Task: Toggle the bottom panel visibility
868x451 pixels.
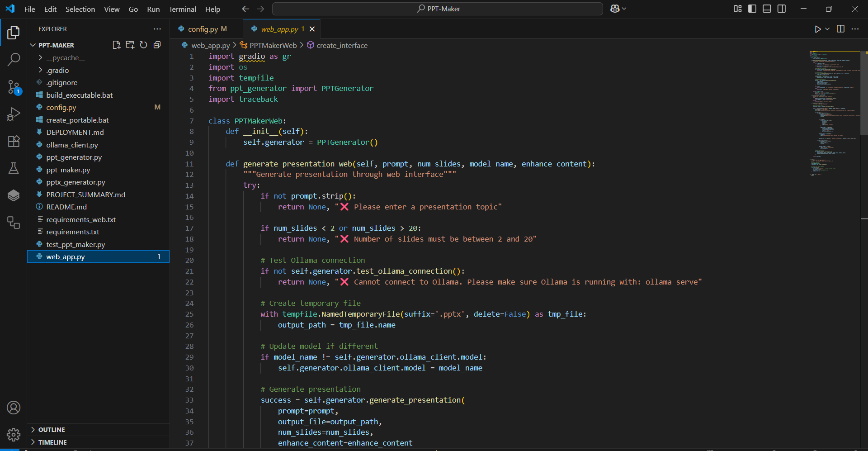Action: (767, 9)
